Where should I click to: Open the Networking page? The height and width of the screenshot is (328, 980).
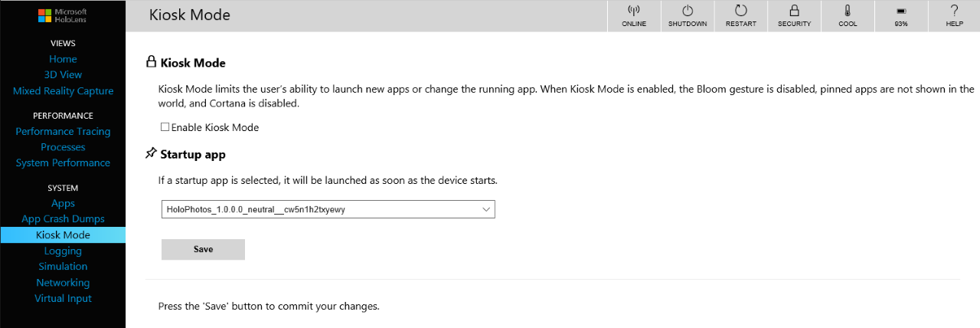(63, 283)
